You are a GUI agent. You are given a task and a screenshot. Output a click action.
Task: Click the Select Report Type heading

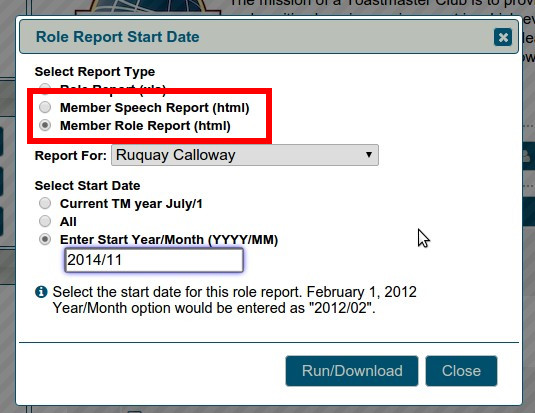[95, 72]
